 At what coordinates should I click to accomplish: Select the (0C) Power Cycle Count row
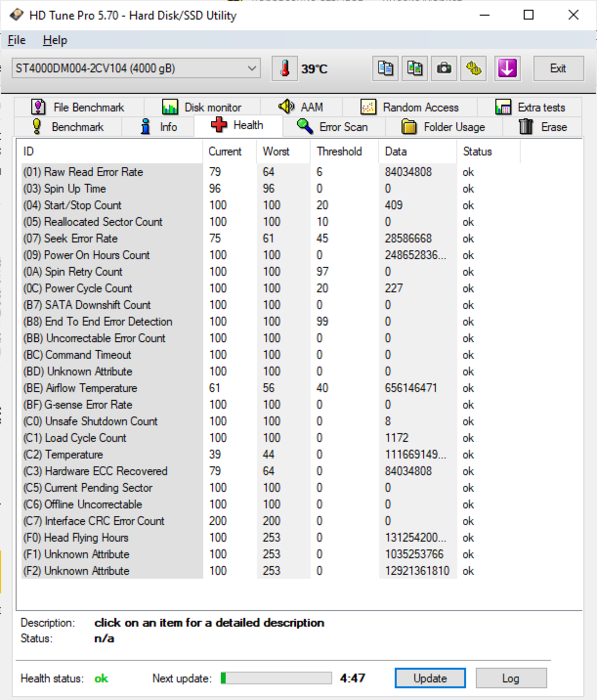[x=271, y=288]
